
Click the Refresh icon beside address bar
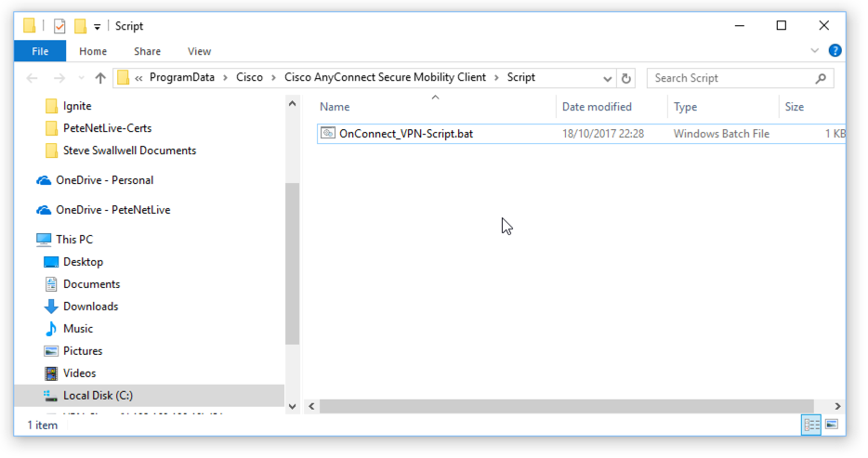[626, 79]
